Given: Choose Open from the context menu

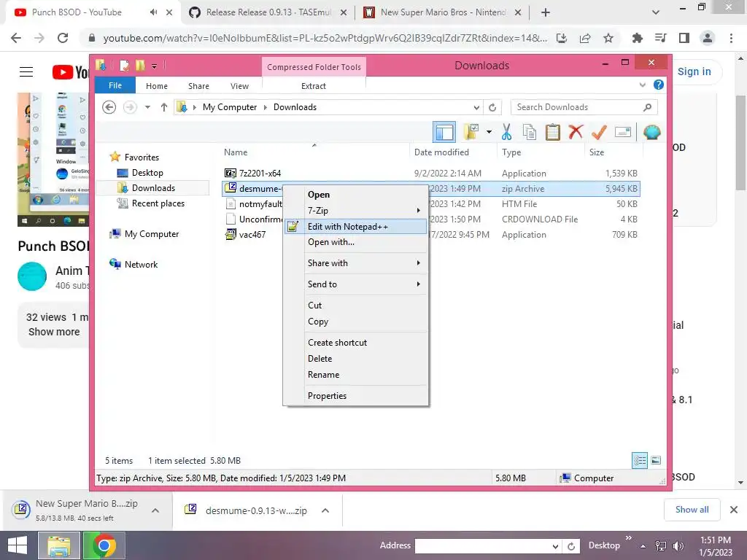Looking at the screenshot, I should (x=355, y=194).
